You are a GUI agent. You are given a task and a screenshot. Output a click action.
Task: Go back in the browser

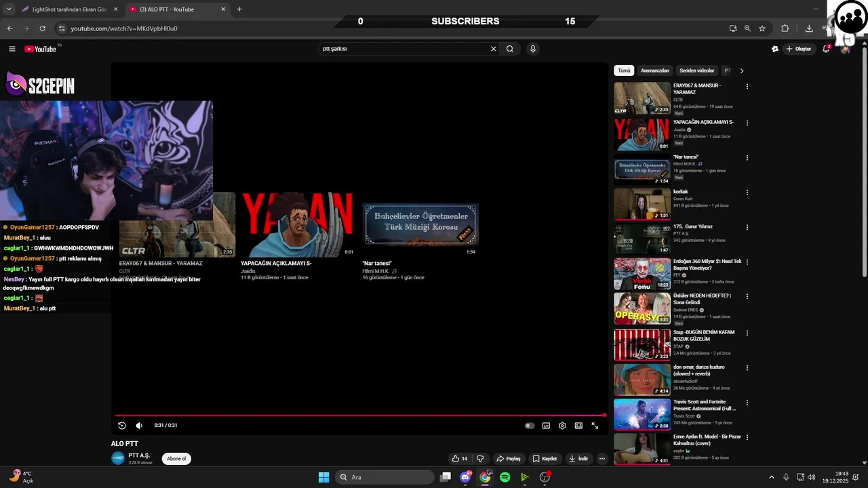9,28
